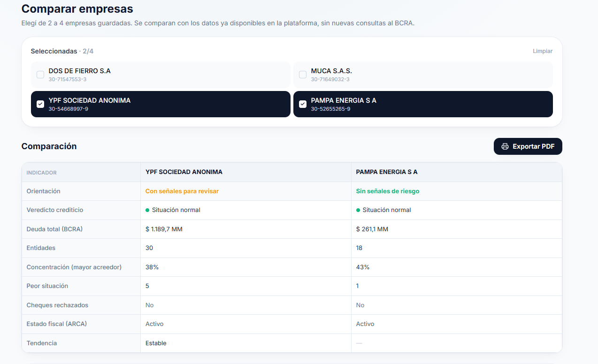The height and width of the screenshot is (364, 598).
Task: Click the Comparación section heading
Action: [49, 146]
